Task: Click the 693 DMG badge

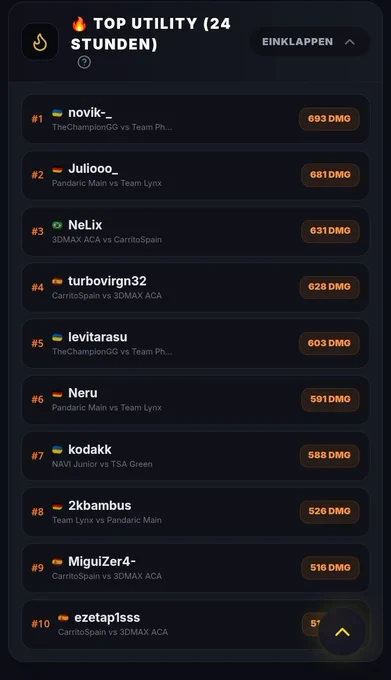Action: [329, 119]
